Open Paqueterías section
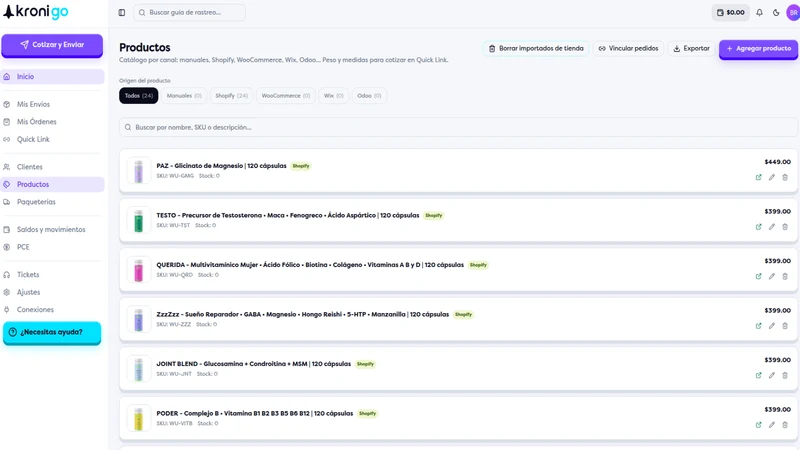800x450 pixels. (52, 202)
